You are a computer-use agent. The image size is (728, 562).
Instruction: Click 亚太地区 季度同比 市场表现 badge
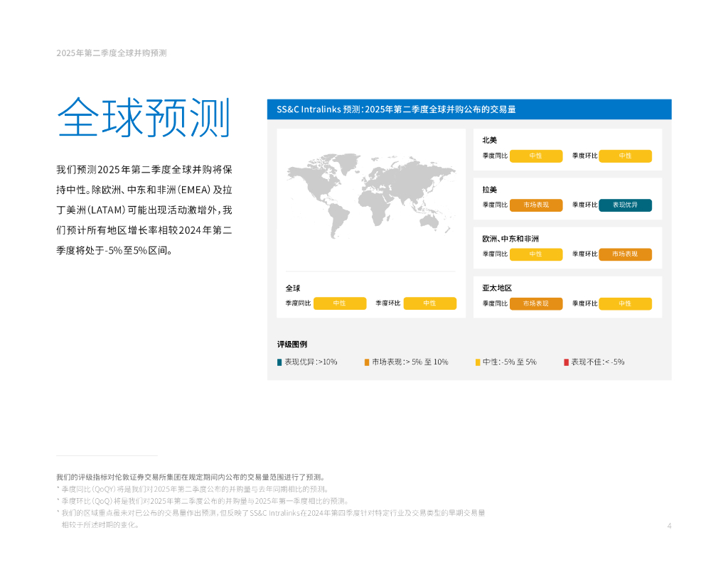(536, 303)
